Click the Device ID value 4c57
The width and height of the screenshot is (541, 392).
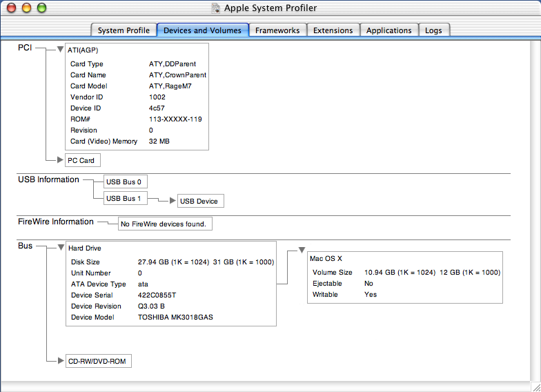click(157, 108)
